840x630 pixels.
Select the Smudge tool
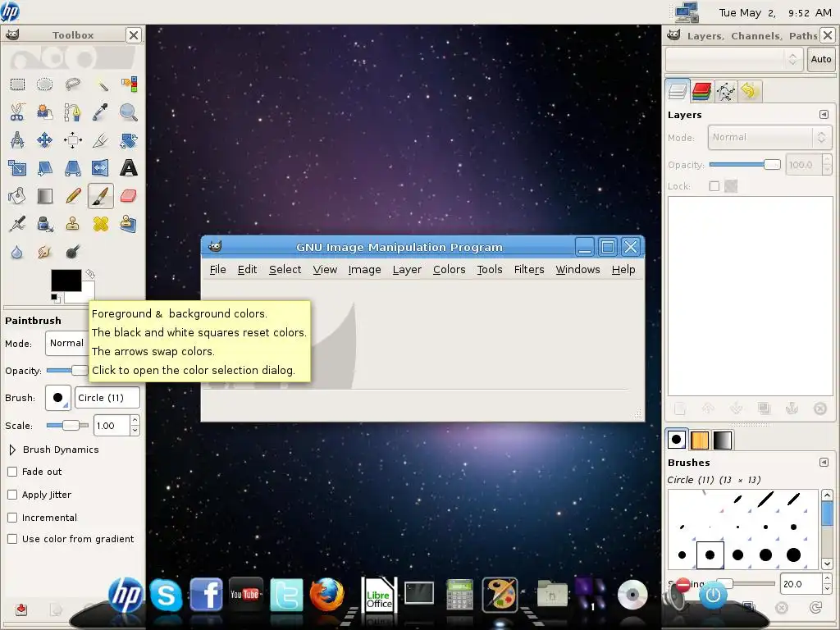(44, 252)
